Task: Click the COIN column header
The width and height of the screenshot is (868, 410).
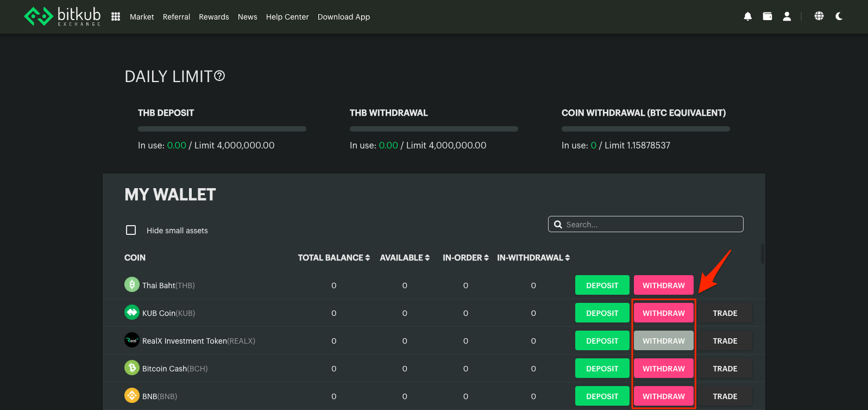Action: pos(135,258)
